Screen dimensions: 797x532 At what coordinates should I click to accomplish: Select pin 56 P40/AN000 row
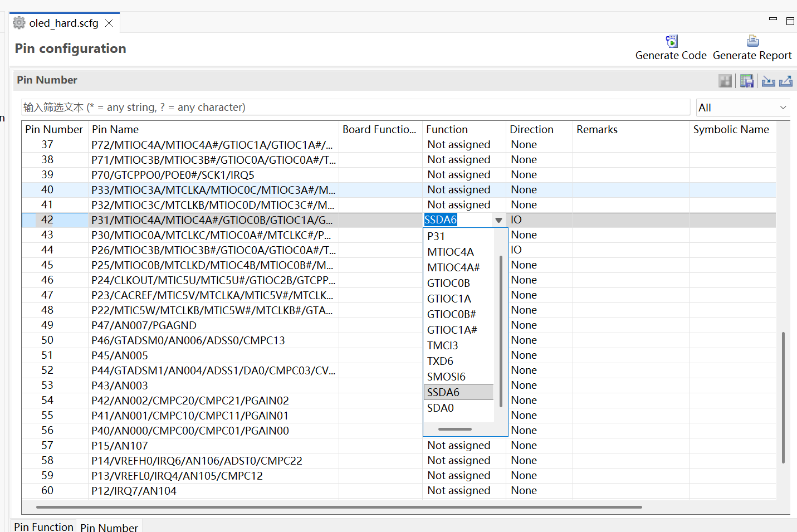pyautogui.click(x=399, y=431)
